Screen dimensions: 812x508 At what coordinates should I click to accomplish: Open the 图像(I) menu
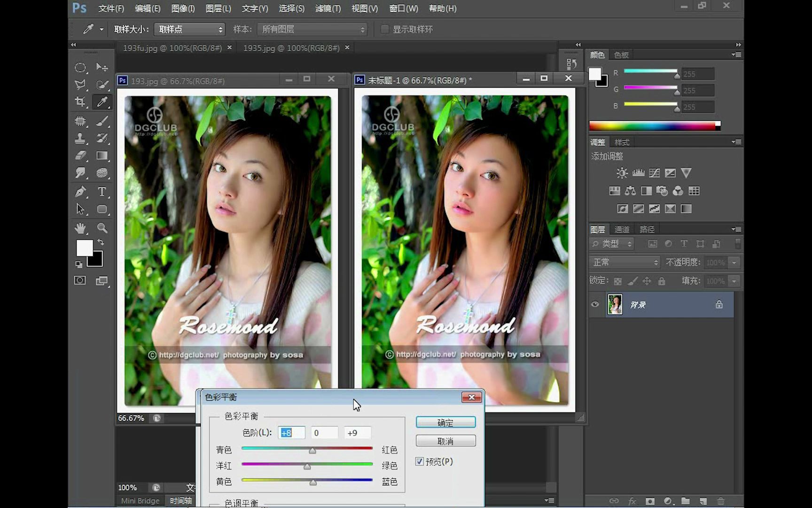pyautogui.click(x=183, y=8)
